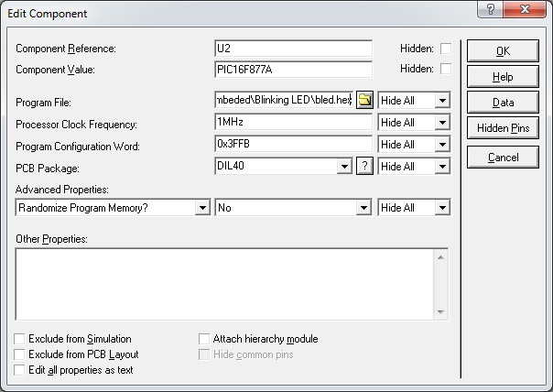Check Exclude from PCB Layout
The height and width of the screenshot is (392, 553).
(x=20, y=354)
